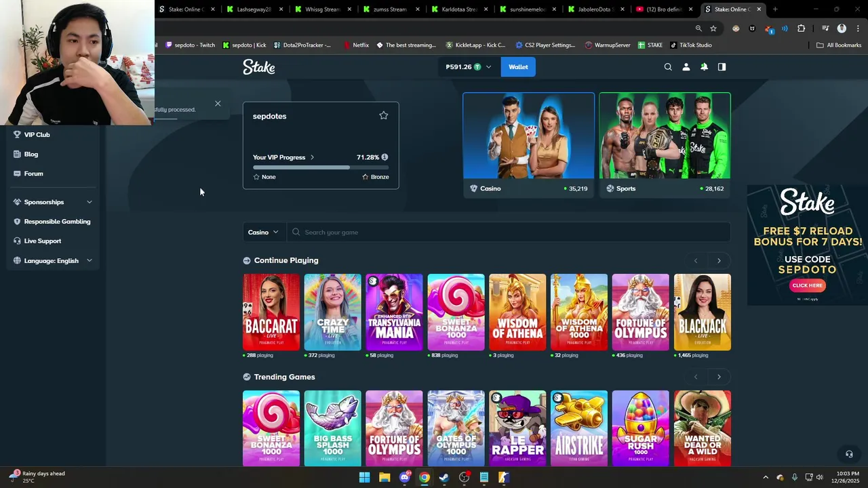Open Crazy Time live game

332,312
